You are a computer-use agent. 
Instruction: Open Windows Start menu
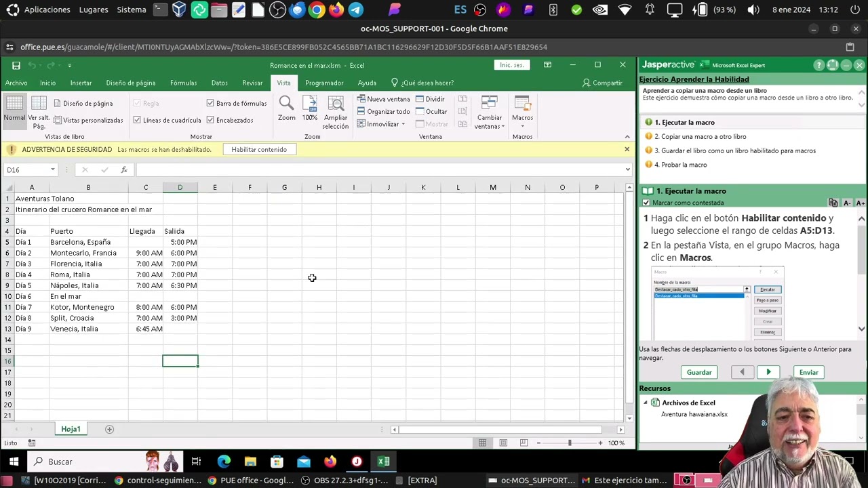point(14,462)
